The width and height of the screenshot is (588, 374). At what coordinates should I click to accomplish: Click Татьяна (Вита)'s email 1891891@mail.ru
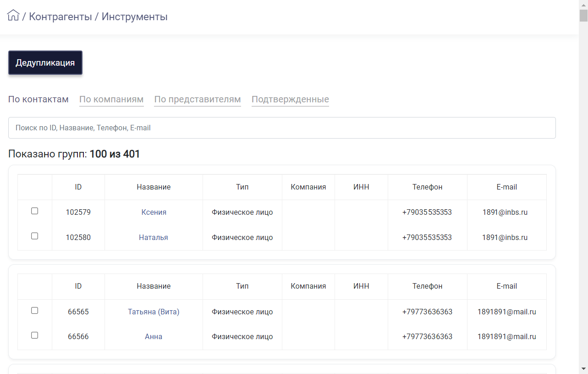tap(507, 312)
